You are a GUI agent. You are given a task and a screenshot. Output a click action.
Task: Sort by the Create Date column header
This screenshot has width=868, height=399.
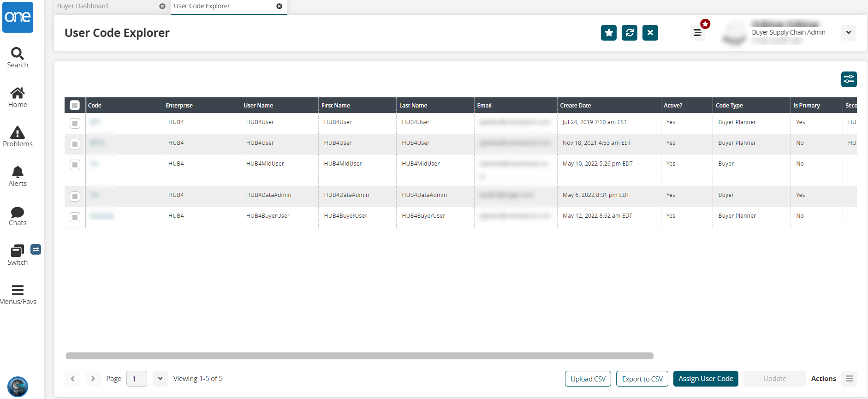[x=609, y=105]
